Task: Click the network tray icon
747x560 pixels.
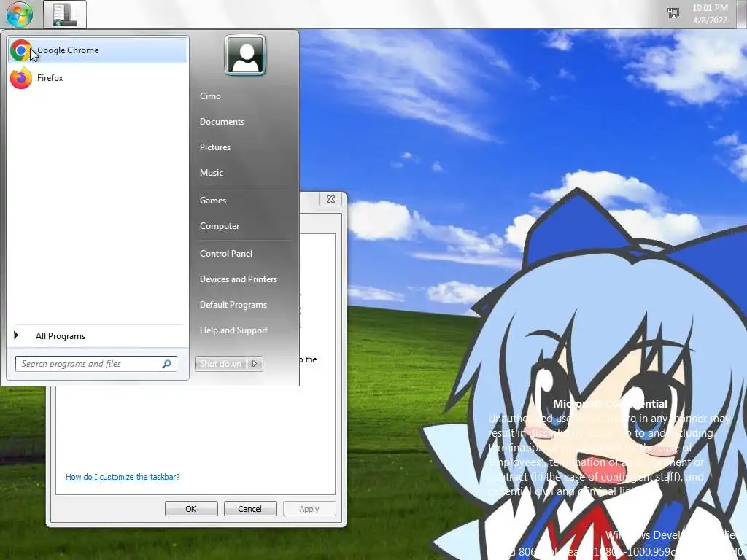Action: 673,13
